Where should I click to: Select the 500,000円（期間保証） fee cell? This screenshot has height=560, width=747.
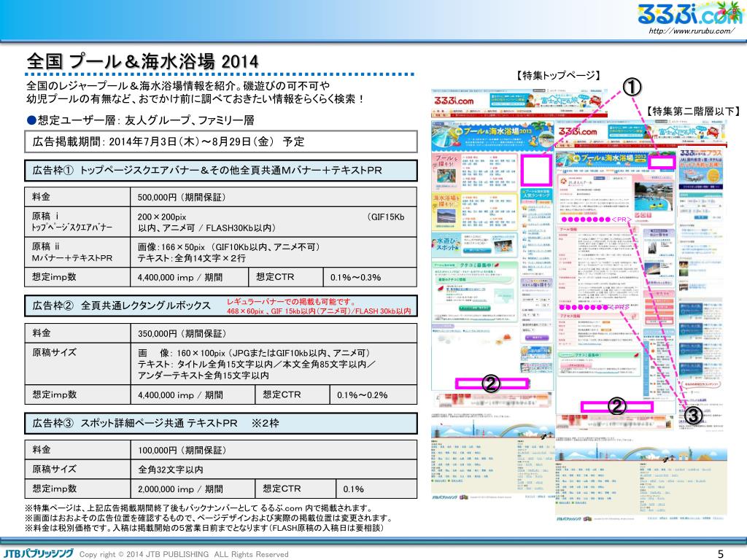pos(274,197)
